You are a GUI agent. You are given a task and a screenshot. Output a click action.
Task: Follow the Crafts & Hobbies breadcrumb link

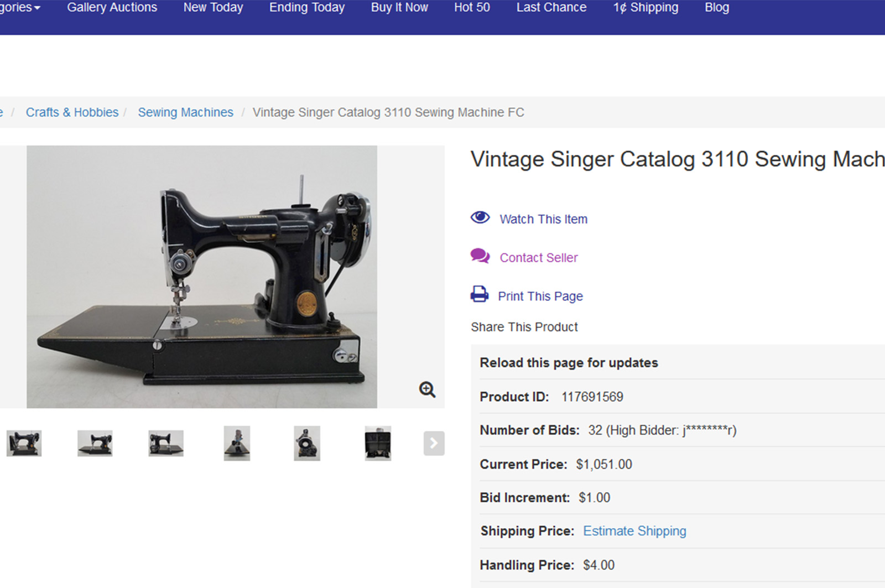click(72, 112)
